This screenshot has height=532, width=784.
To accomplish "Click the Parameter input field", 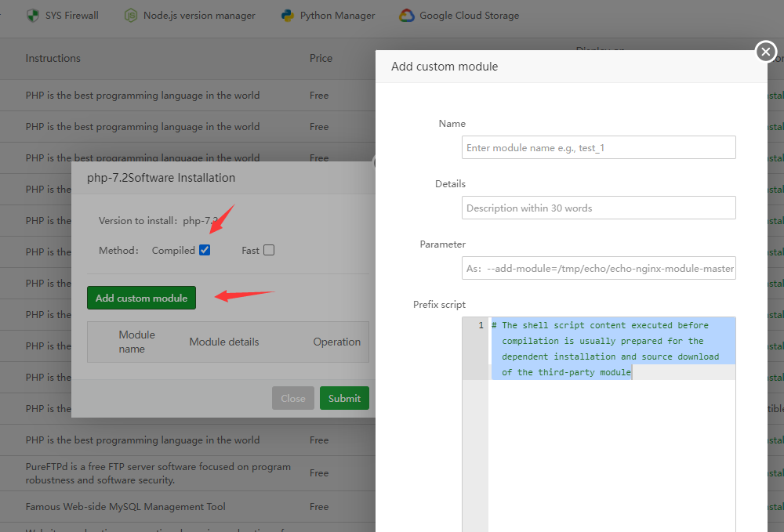I will tap(598, 268).
